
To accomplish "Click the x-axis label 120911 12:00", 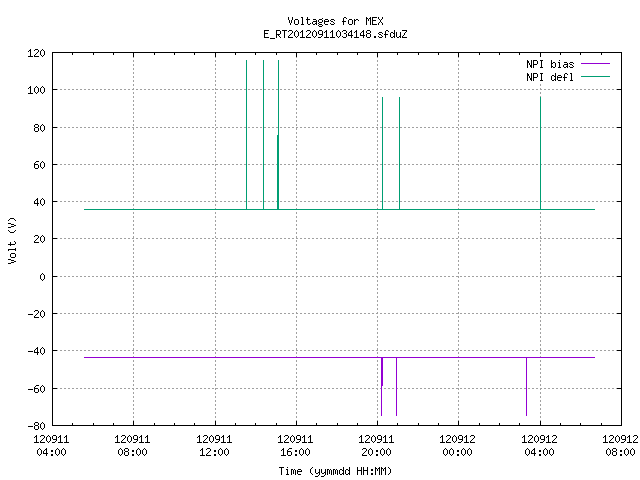I will pos(214,446).
